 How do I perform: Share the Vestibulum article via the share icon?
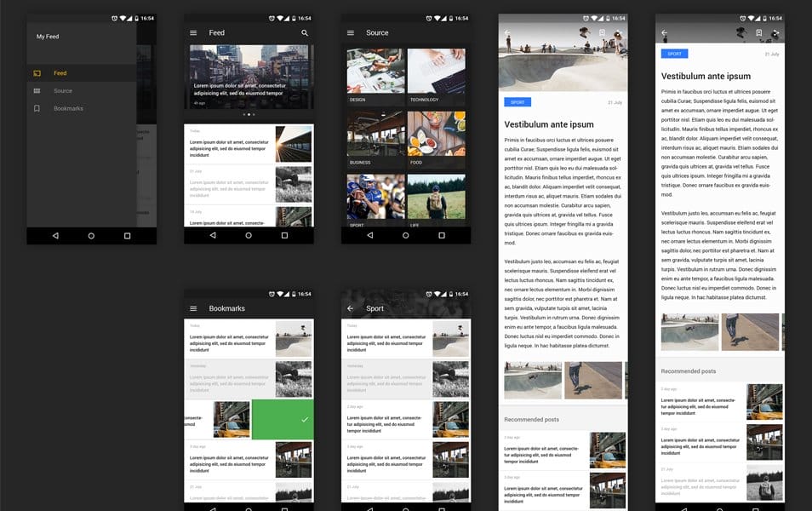tap(777, 32)
